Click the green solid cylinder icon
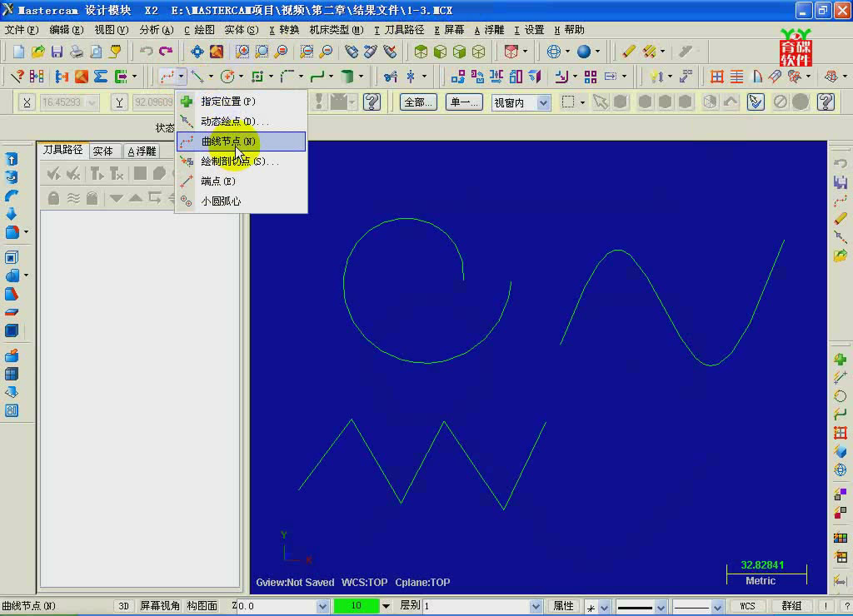 [x=347, y=77]
